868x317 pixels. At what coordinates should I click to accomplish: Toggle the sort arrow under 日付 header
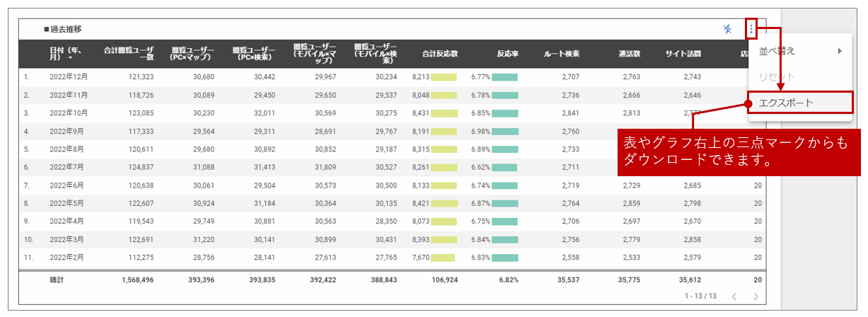pos(70,58)
